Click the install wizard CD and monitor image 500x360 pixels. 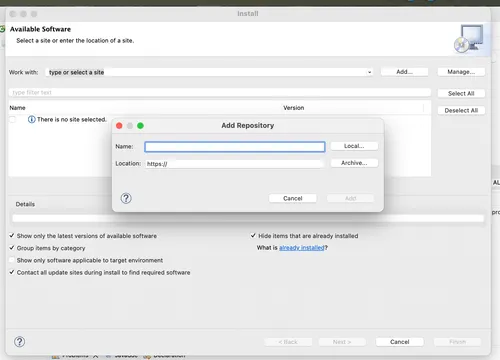click(469, 39)
